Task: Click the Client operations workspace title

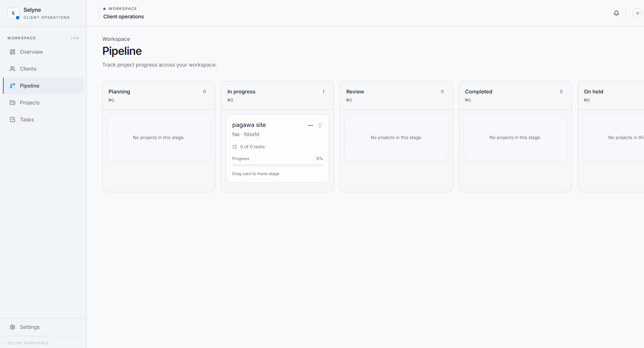Action: [x=124, y=17]
